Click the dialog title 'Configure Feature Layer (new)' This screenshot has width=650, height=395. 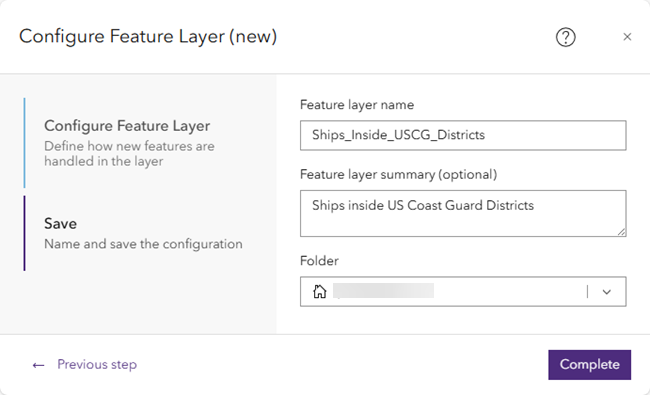(148, 36)
